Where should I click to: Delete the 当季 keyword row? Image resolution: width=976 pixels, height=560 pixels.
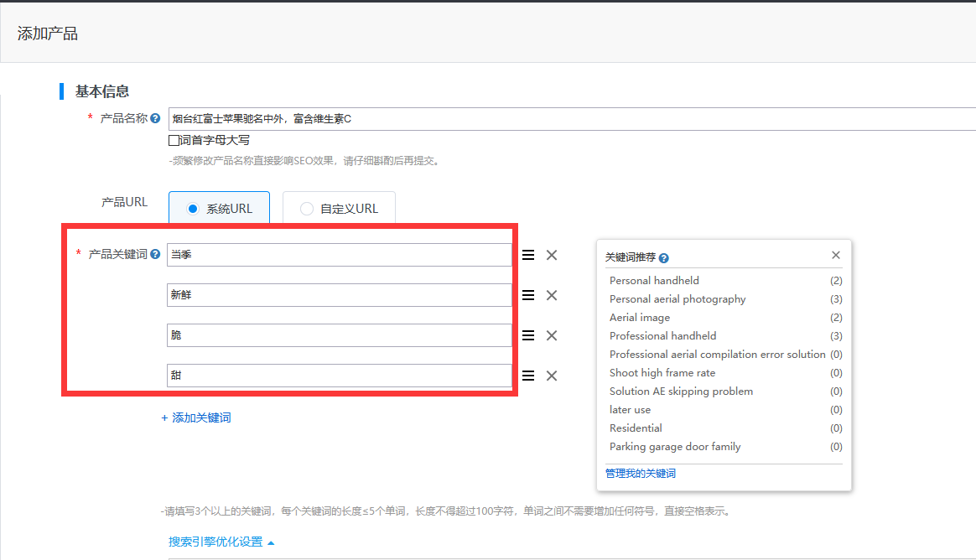[552, 255]
